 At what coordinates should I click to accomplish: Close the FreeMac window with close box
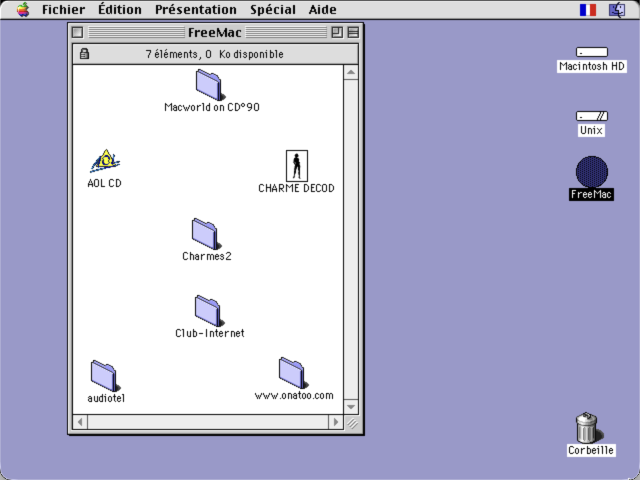(78, 32)
